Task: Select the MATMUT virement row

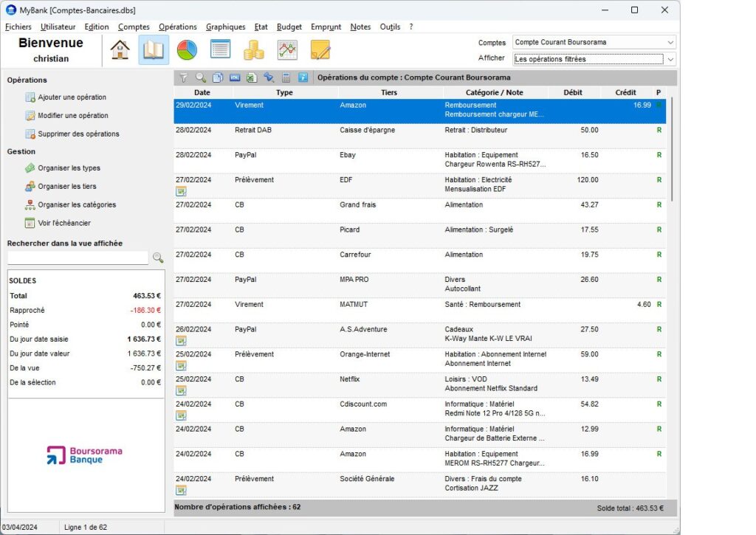Action: pos(419,311)
